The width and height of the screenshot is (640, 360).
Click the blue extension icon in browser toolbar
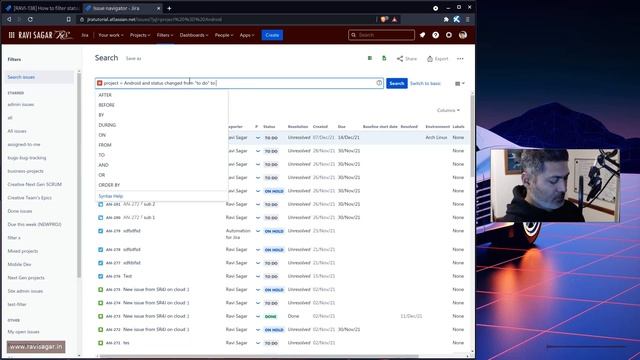[x=456, y=19]
